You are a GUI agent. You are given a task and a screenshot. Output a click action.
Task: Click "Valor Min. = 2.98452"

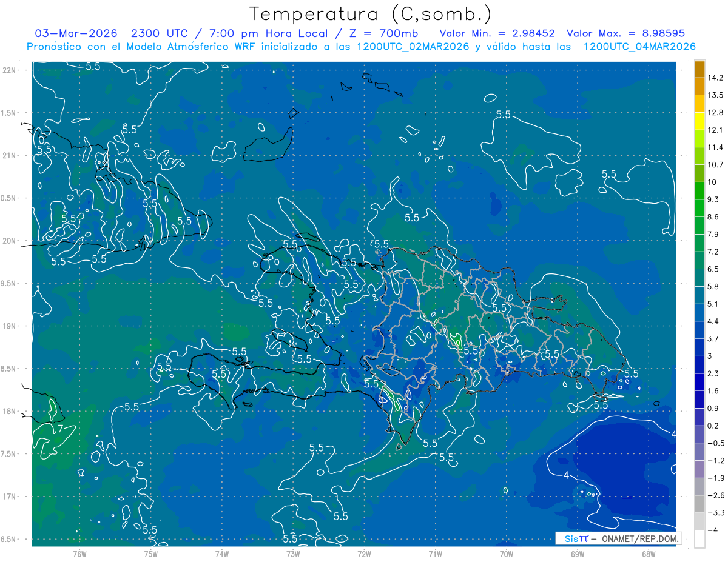497,33
